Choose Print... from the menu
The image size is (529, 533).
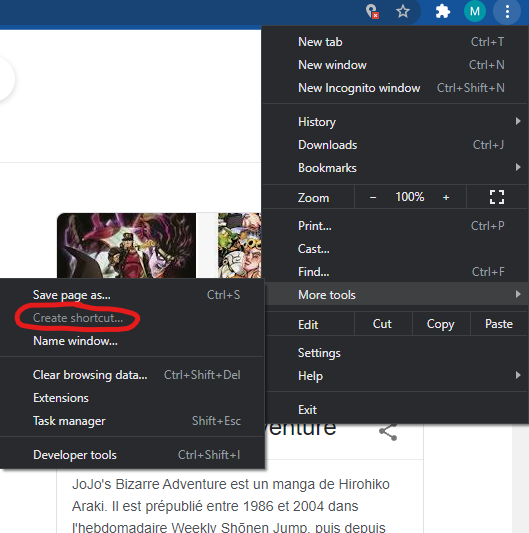395,226
